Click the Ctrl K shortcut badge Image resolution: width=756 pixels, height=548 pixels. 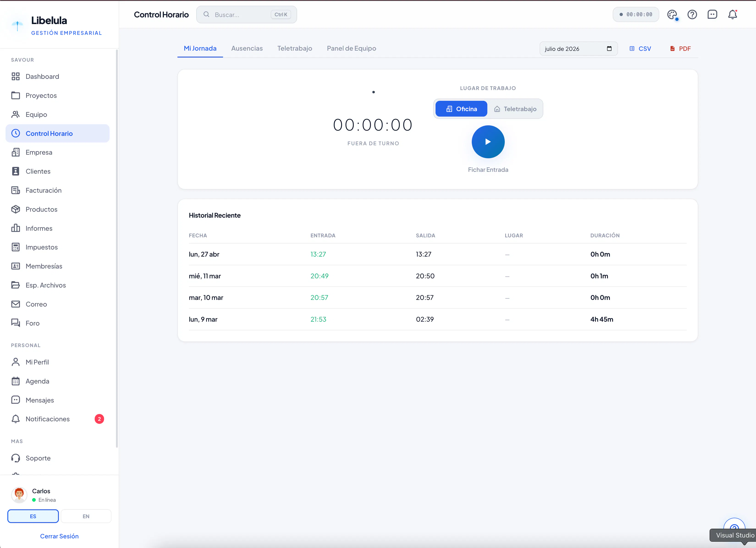click(281, 15)
